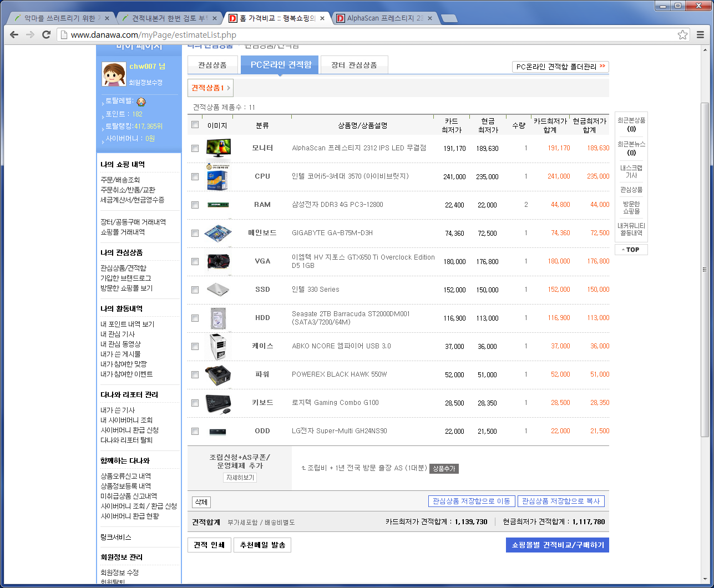Image resolution: width=714 pixels, height=588 pixels.
Task: Open PC온라인 견적함 폴더관리 button
Action: click(560, 67)
